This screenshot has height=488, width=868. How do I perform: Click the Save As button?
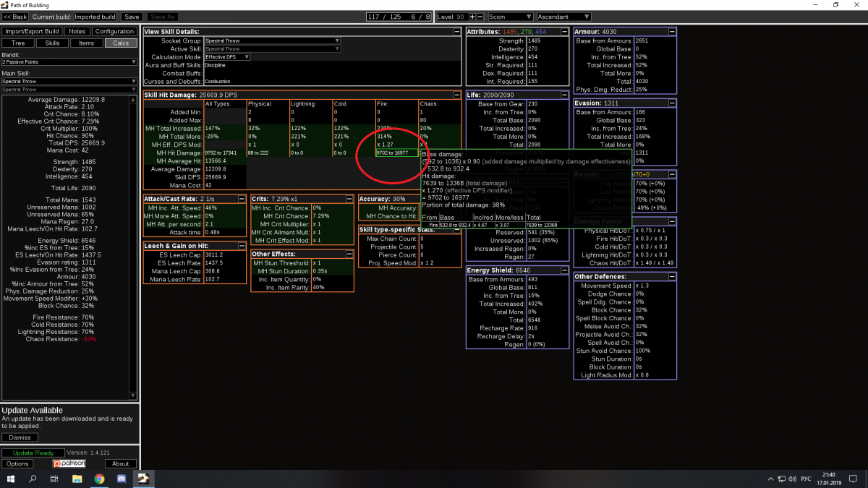(163, 17)
